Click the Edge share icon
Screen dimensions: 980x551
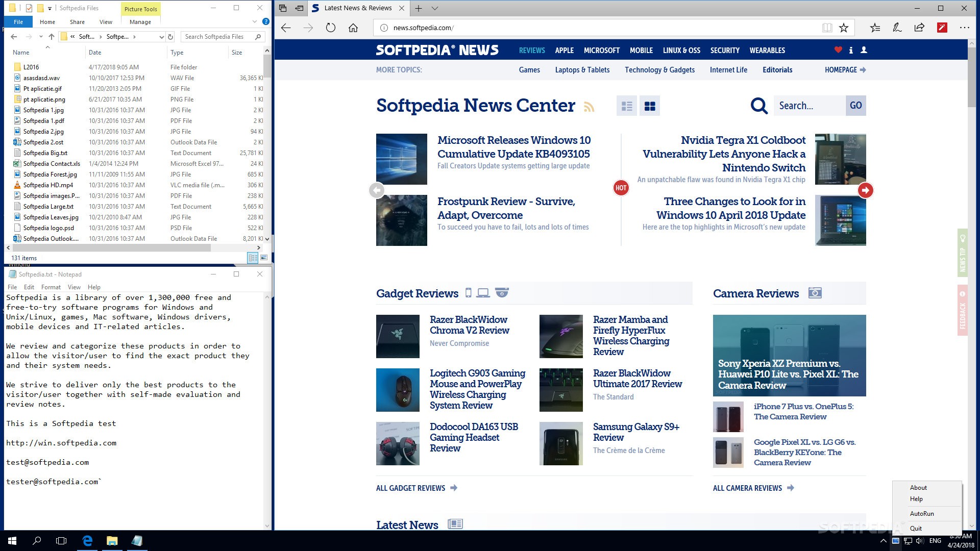[x=919, y=28]
